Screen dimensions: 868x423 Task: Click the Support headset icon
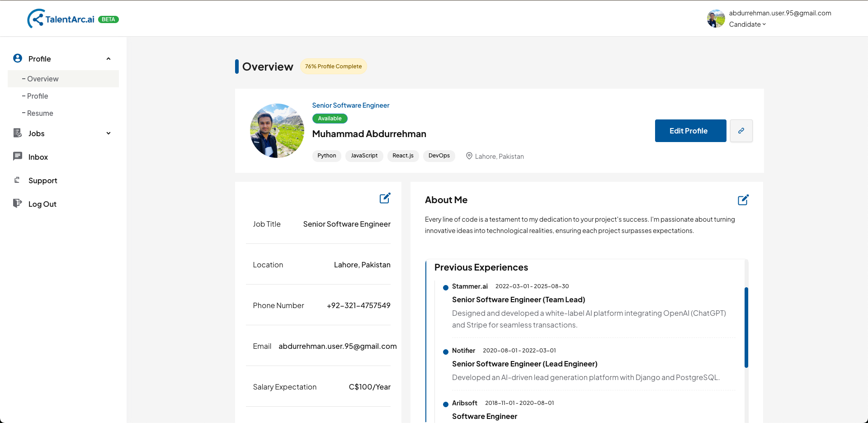click(17, 180)
